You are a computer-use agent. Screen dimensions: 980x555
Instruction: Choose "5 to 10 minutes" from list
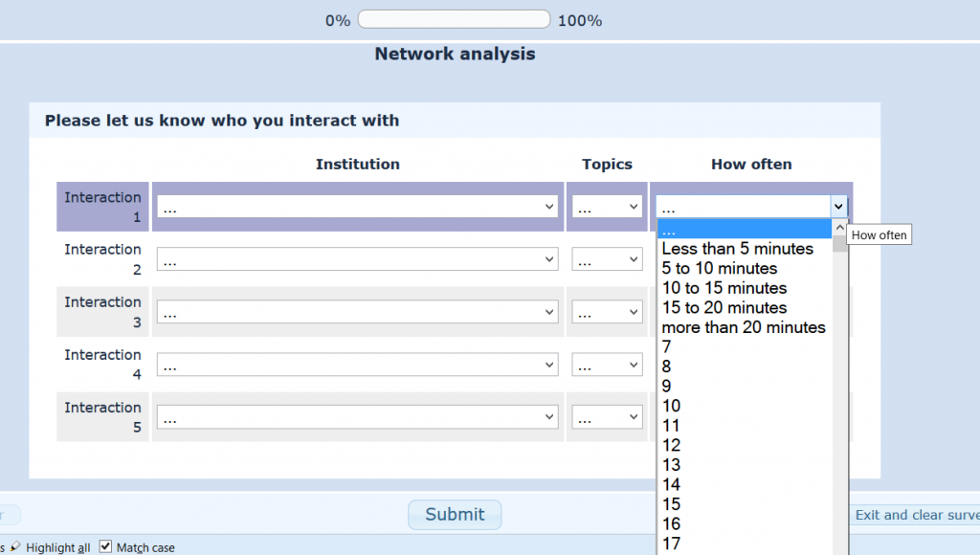[x=720, y=268]
